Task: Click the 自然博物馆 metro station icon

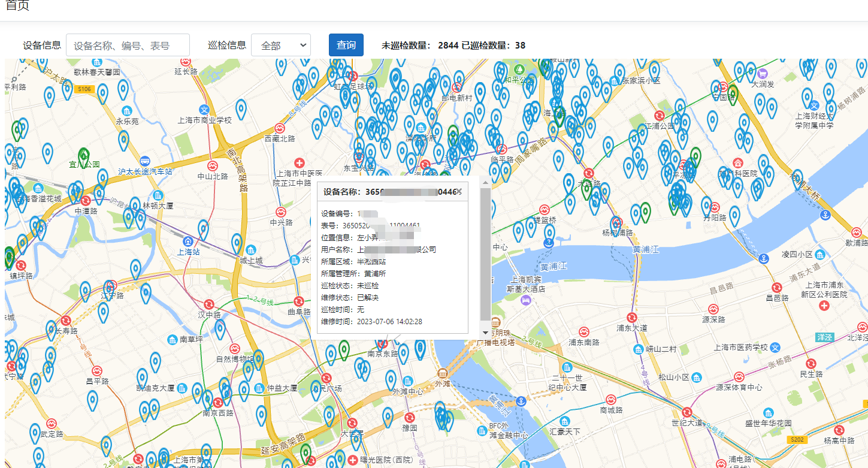Action: pyautogui.click(x=234, y=349)
